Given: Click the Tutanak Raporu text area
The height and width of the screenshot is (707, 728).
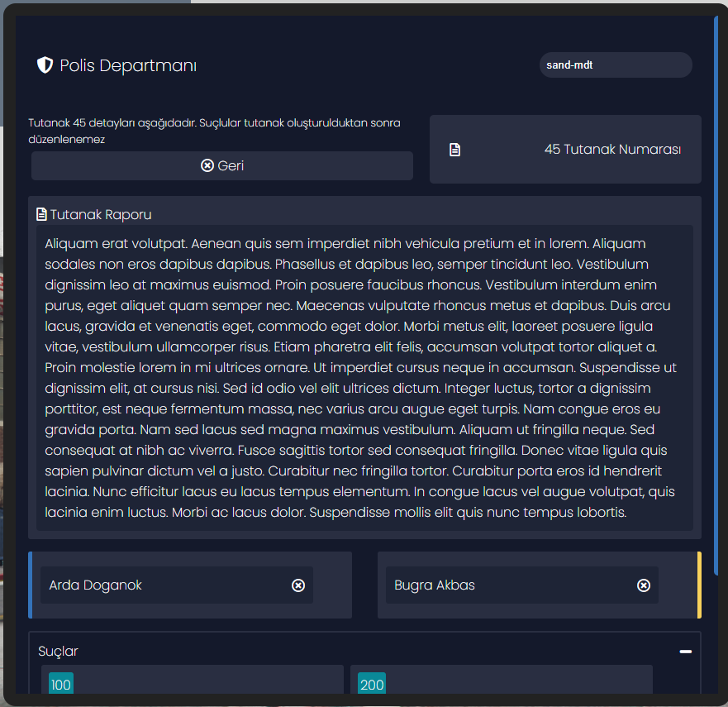Looking at the screenshot, I should point(364,378).
